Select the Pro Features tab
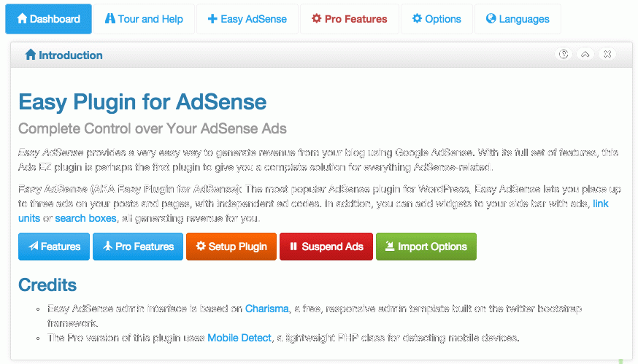 click(x=349, y=19)
